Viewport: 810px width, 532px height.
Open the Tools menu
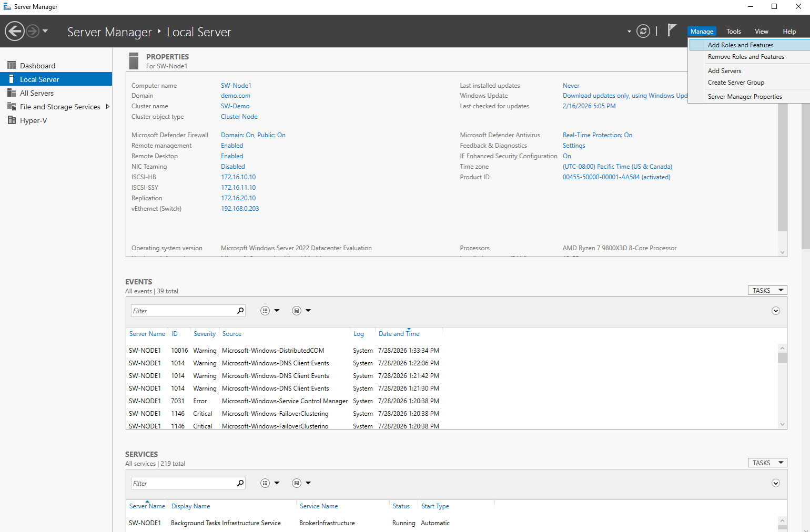[x=734, y=31]
